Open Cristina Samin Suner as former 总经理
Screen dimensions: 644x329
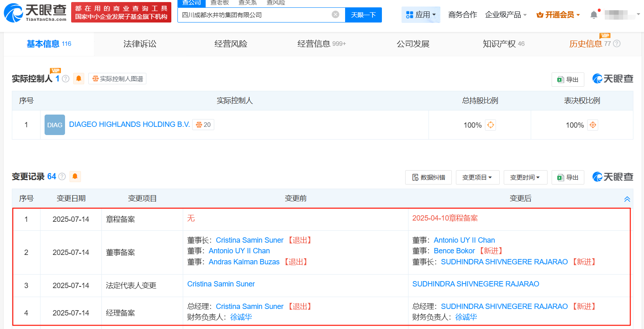point(249,306)
